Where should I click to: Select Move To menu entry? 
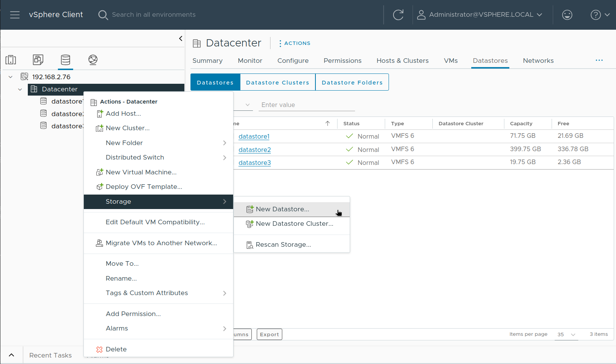coord(158,264)
